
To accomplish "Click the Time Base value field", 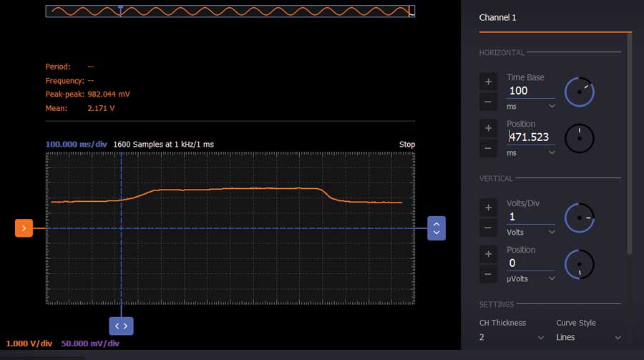I will point(530,91).
